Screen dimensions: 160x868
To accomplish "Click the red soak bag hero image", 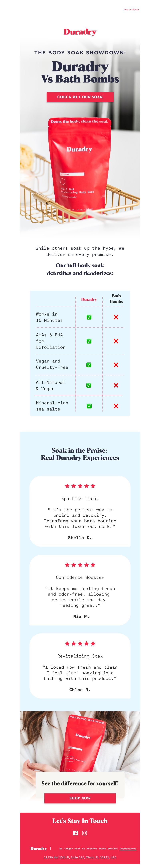I will click(x=80, y=169).
